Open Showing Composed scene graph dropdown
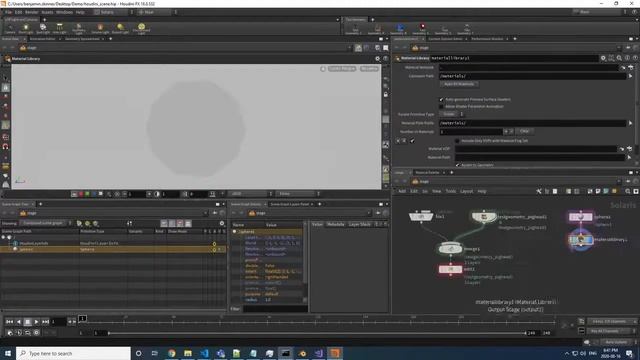The height and width of the screenshot is (360, 640). [46, 223]
